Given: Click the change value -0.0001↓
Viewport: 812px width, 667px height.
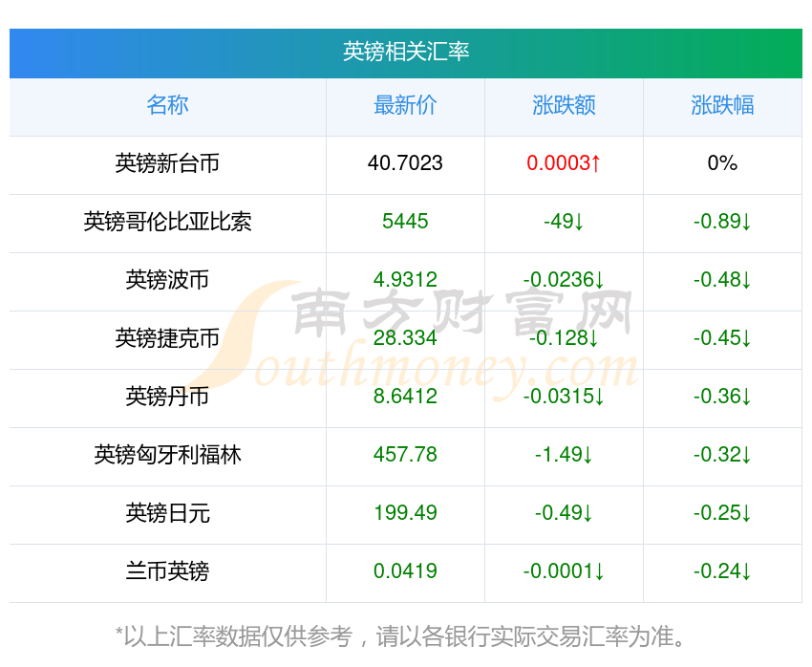Looking at the screenshot, I should click(564, 571).
